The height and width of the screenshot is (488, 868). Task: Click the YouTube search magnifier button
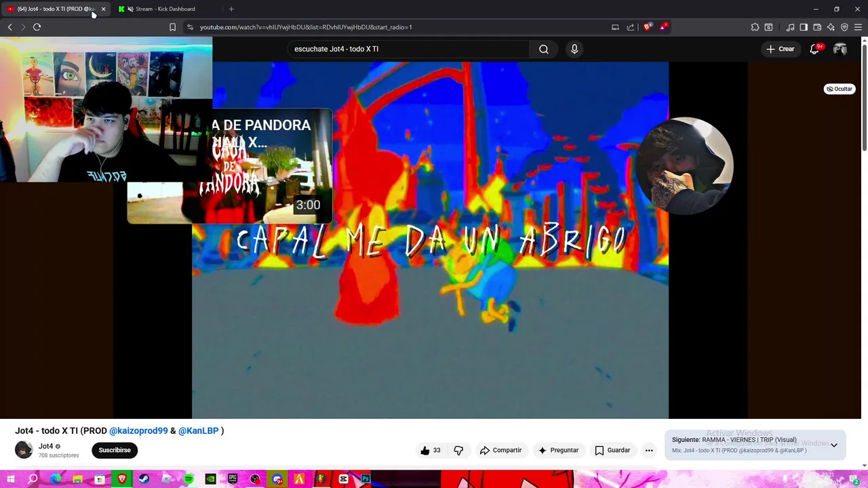pos(544,49)
